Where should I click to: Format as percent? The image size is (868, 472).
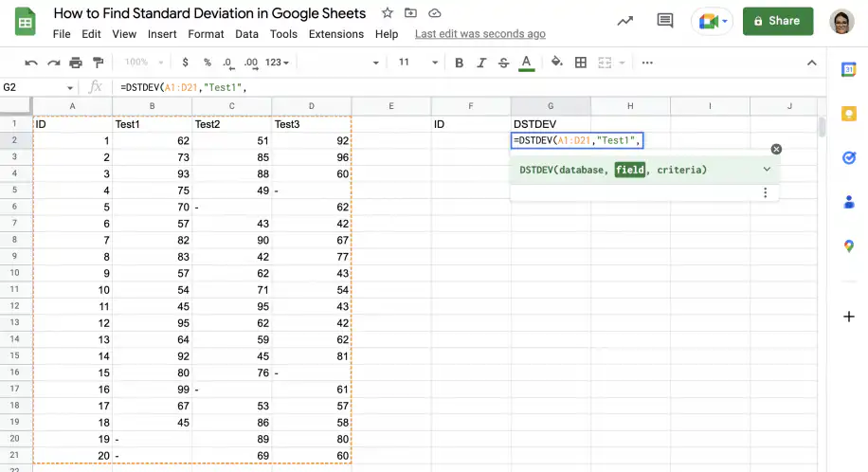pyautogui.click(x=207, y=62)
